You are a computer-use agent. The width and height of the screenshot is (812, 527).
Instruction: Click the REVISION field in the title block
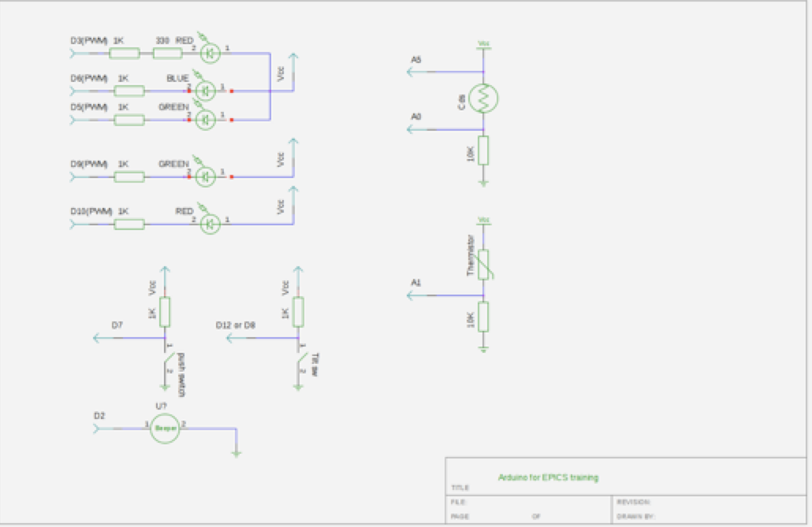tap(633, 502)
